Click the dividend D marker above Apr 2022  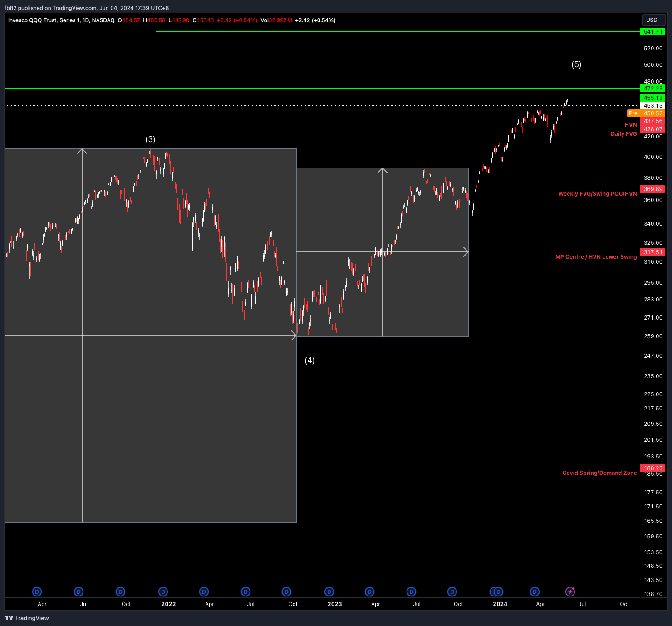tap(204, 591)
